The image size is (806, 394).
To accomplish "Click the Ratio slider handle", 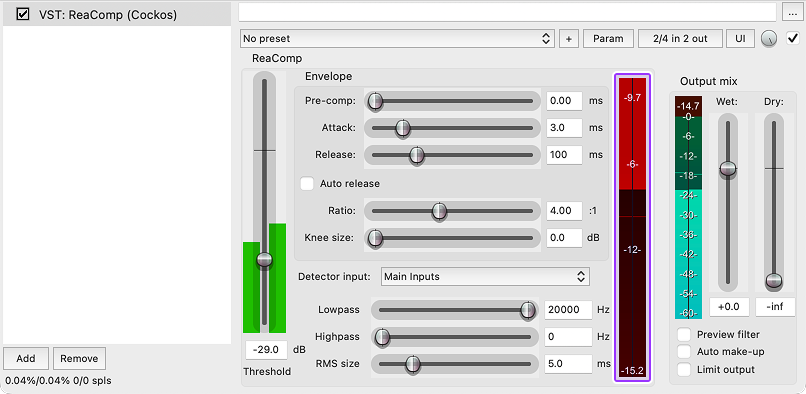I will (x=439, y=211).
